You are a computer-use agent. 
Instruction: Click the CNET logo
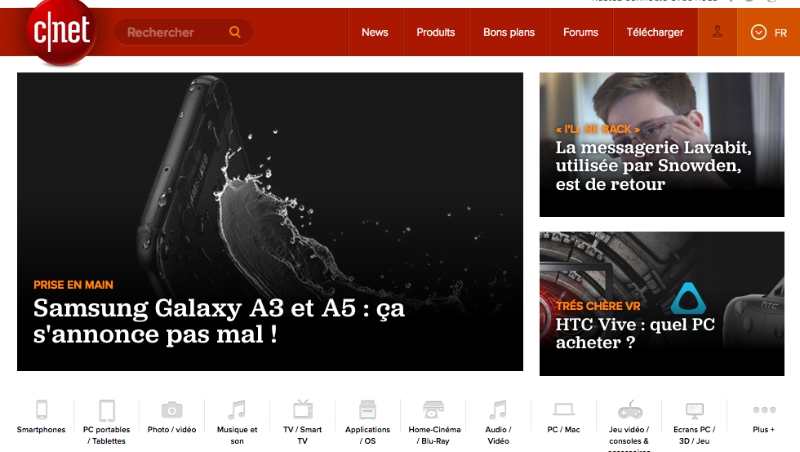(x=61, y=32)
